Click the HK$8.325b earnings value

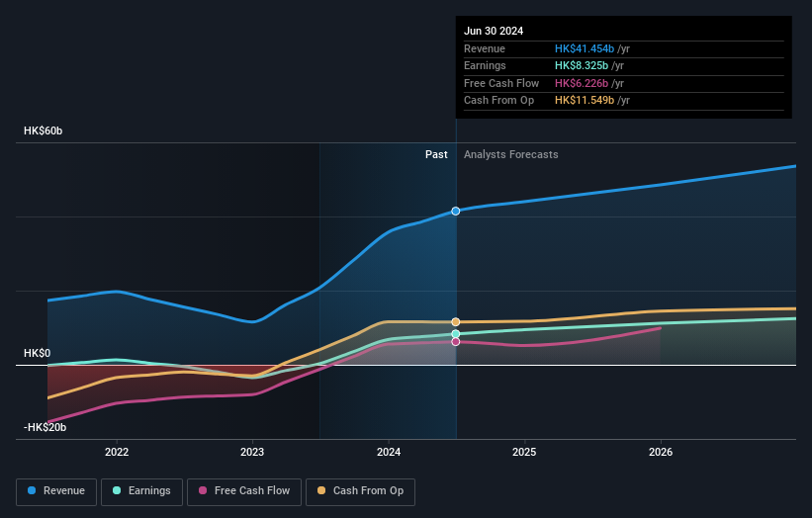(x=582, y=65)
